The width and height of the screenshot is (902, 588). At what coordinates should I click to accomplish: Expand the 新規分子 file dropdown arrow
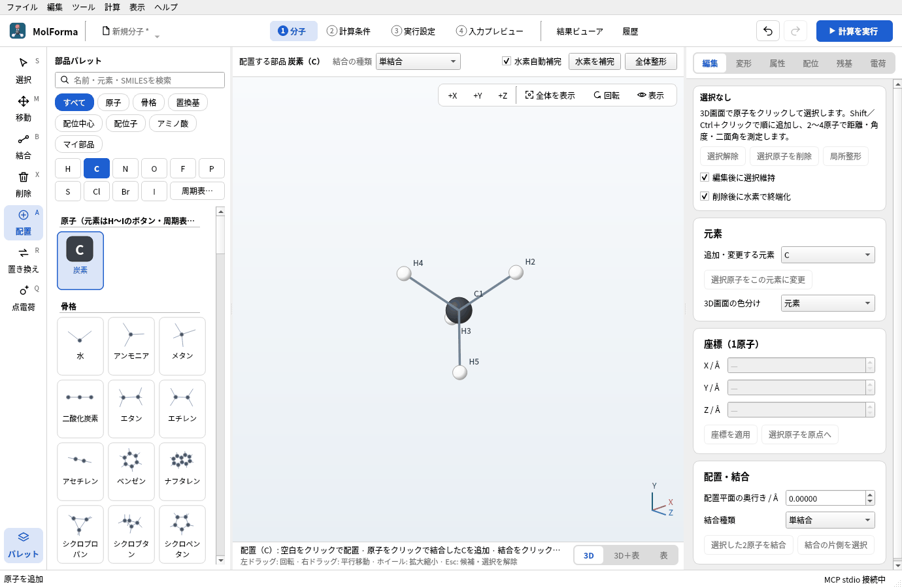157,37
